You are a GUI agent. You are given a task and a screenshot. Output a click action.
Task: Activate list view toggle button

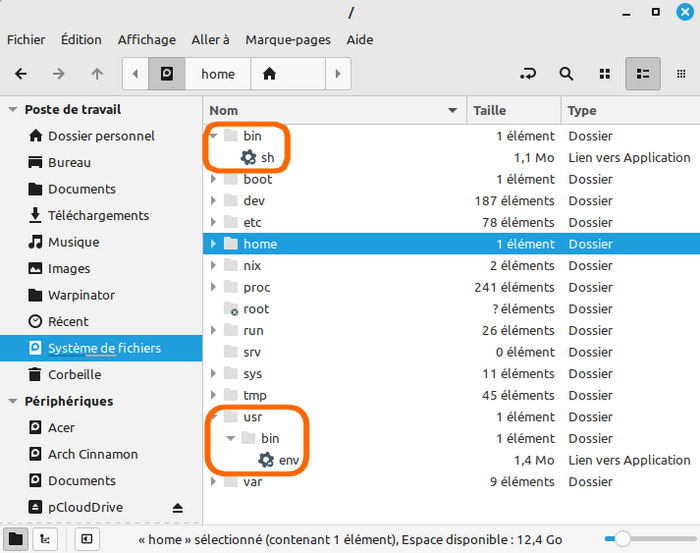(643, 74)
